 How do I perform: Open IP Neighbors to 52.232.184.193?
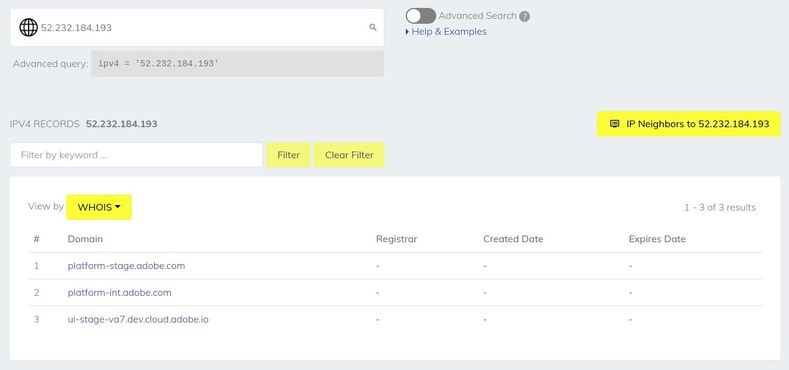point(688,124)
